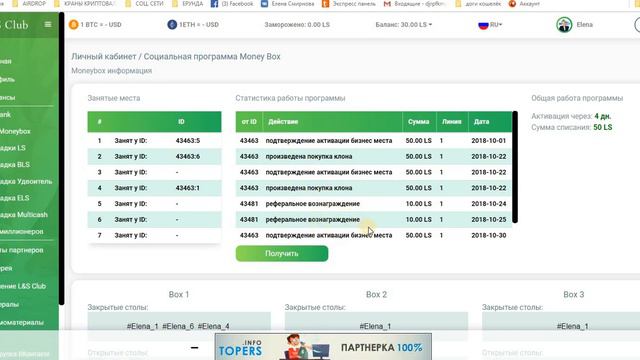
Task: Open the партнеров sidebar item
Action: click(22, 250)
